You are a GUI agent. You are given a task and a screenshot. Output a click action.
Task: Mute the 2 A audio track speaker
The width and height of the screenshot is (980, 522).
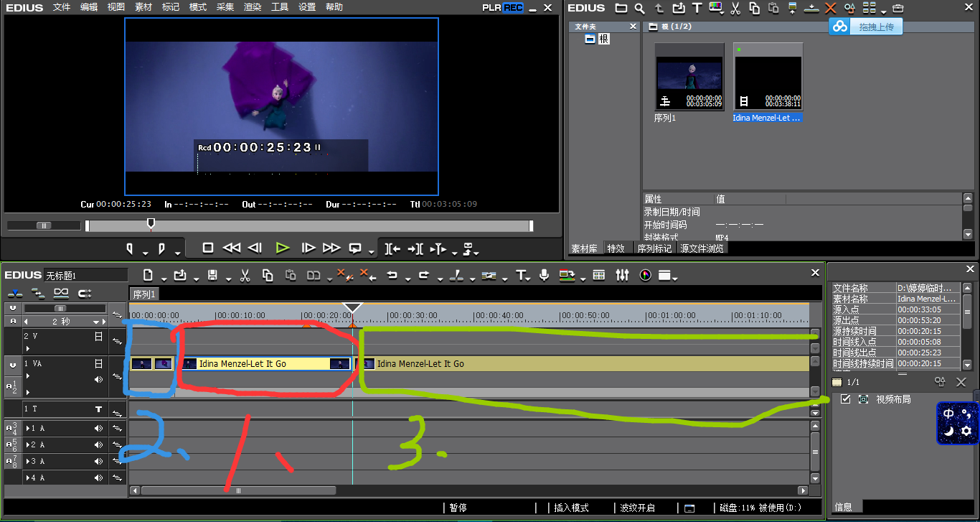coord(98,445)
